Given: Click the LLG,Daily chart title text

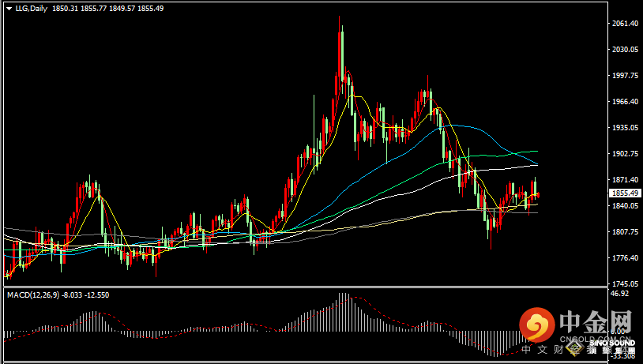Looking at the screenshot, I should (x=32, y=8).
